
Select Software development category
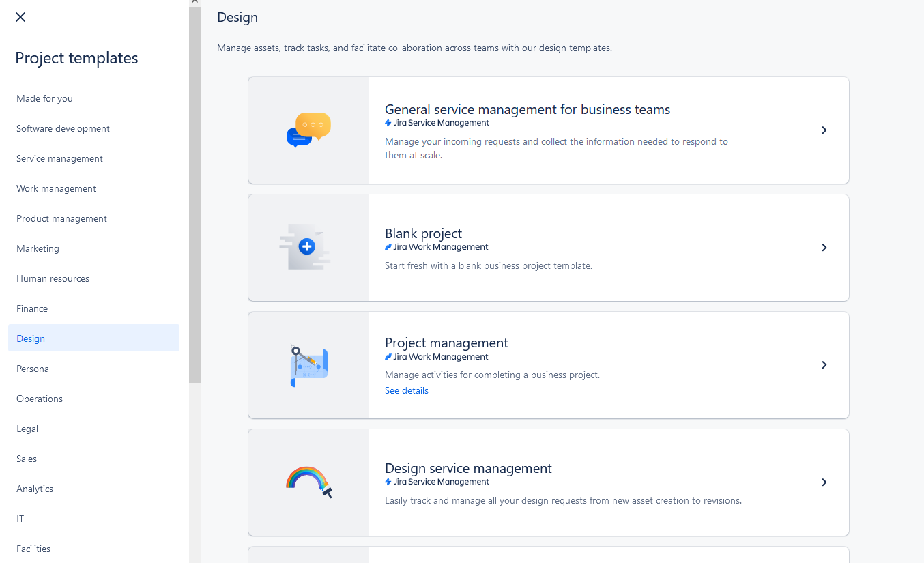tap(93, 128)
